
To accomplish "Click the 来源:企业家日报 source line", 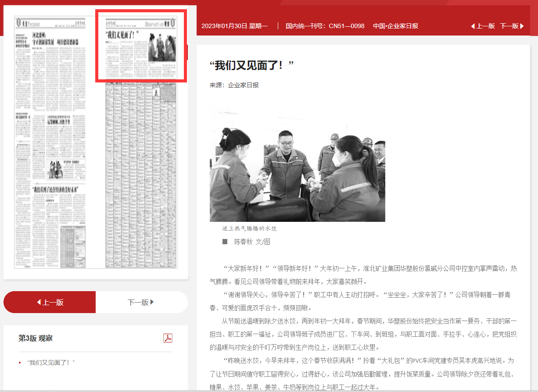I will pyautogui.click(x=234, y=85).
